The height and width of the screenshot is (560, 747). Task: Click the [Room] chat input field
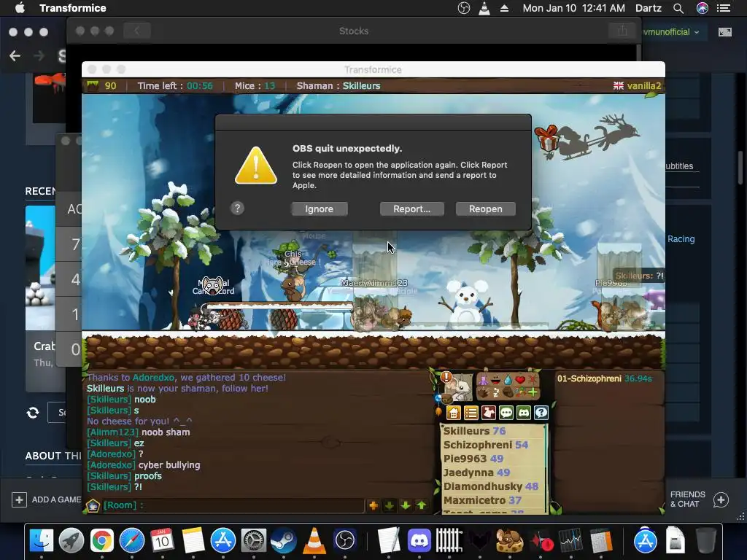tap(233, 505)
